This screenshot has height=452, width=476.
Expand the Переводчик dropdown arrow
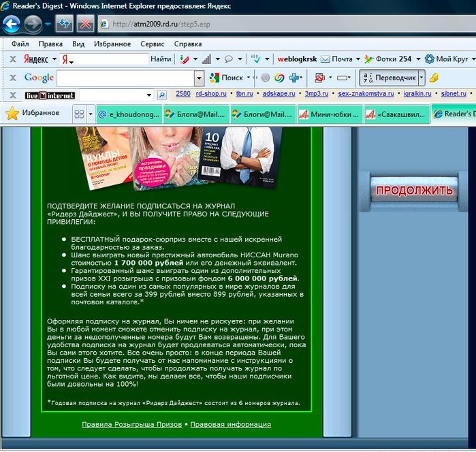tap(422, 78)
